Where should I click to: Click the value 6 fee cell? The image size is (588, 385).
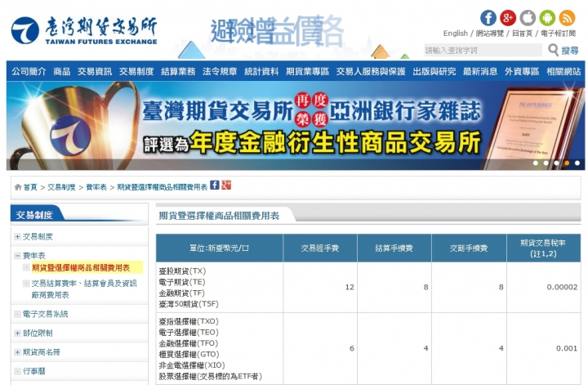(x=320, y=348)
